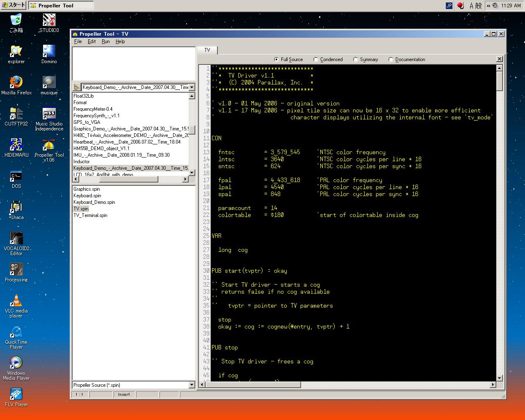Open the Run menu
Screen dimensions: 525x420
105,41
